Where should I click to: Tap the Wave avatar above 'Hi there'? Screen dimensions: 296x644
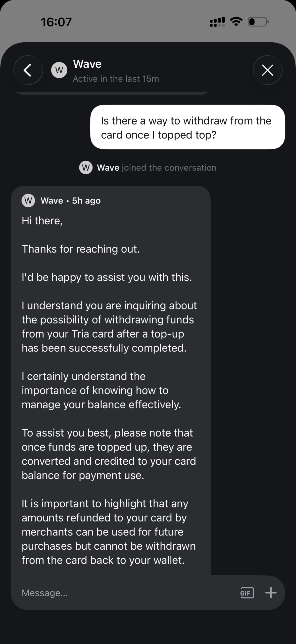(x=28, y=201)
